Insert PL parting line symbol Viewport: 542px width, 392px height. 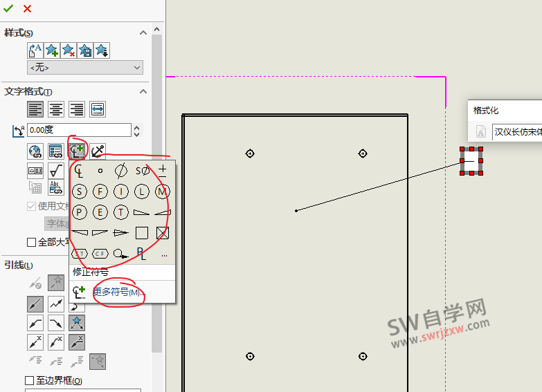142,254
